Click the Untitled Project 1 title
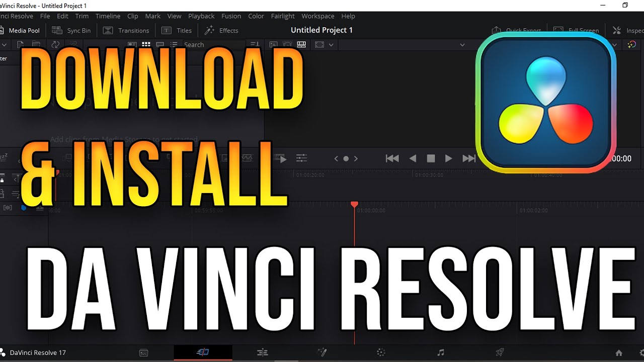Viewport: 644px width, 362px height. pyautogui.click(x=322, y=30)
